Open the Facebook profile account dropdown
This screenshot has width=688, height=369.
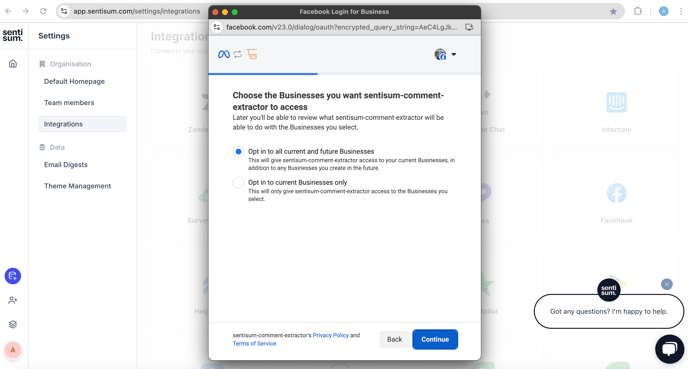[445, 54]
